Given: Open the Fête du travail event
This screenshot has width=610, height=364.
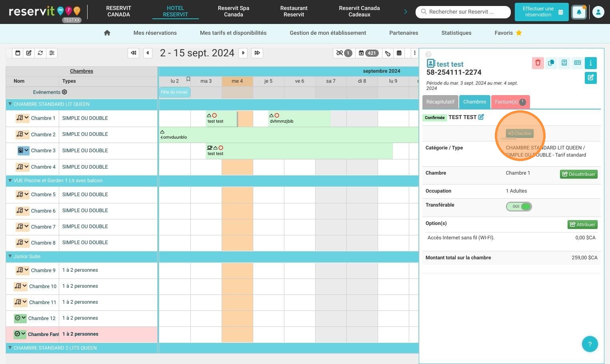Looking at the screenshot, I should 174,92.
